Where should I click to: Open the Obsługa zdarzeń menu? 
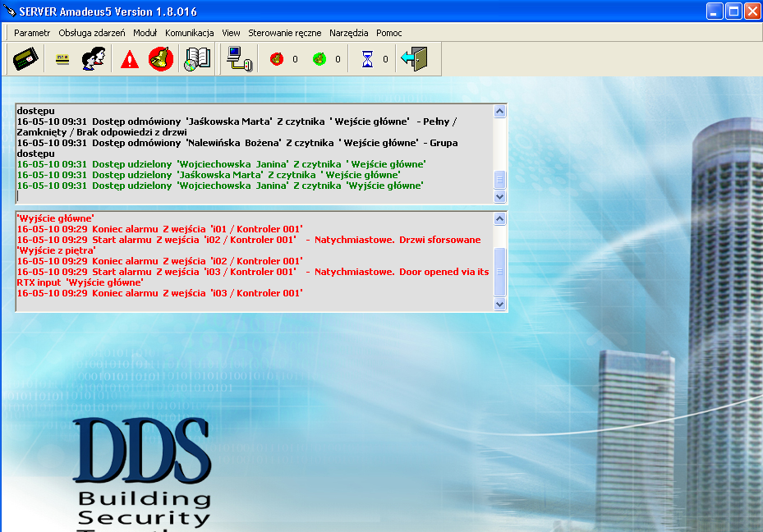tap(91, 33)
